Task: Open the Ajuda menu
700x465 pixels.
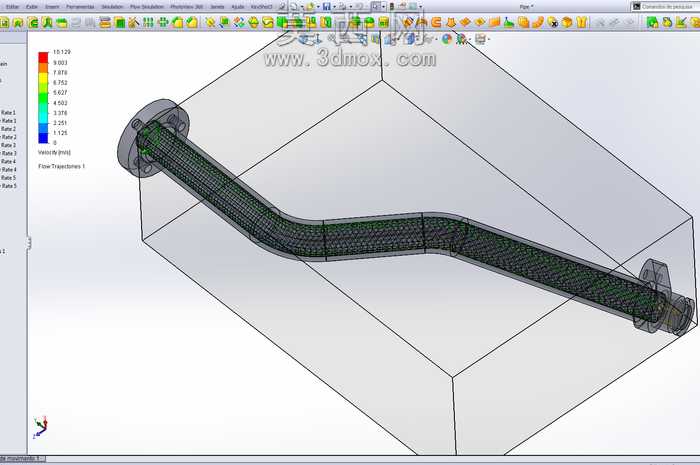Action: (238, 7)
